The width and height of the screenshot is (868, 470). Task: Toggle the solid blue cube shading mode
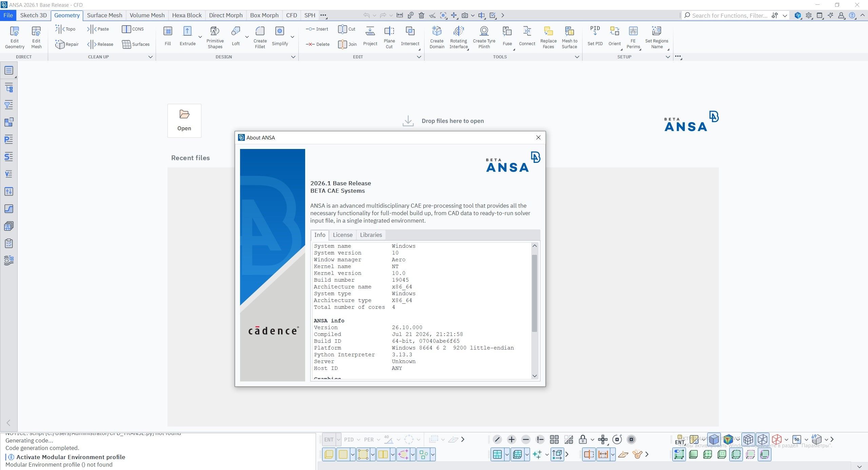click(714, 439)
